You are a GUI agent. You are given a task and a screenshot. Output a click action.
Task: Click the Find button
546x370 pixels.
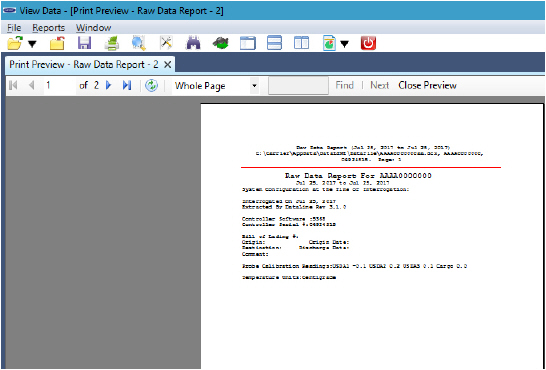[344, 86]
